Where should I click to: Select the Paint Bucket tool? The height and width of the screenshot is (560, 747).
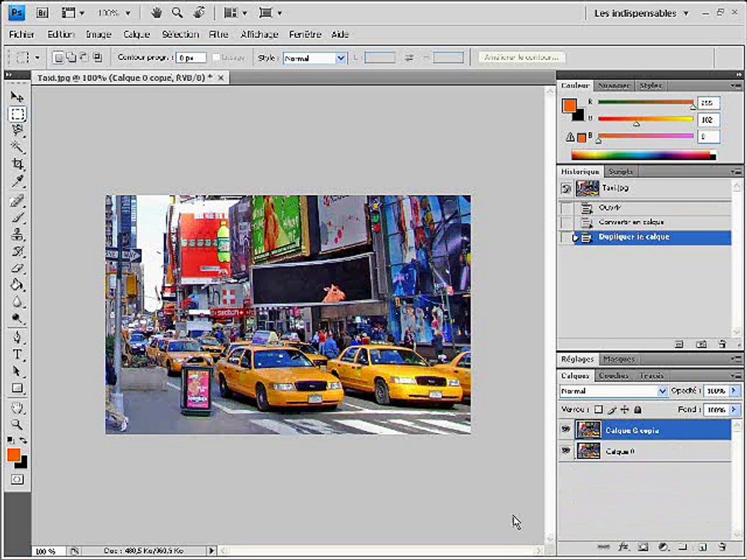pyautogui.click(x=18, y=285)
